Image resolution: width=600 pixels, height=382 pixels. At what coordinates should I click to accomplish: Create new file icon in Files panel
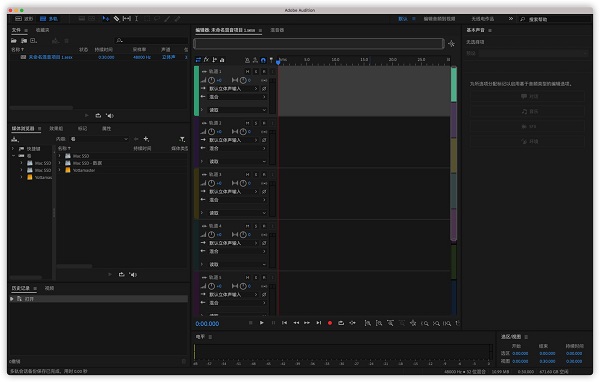pyautogui.click(x=33, y=41)
